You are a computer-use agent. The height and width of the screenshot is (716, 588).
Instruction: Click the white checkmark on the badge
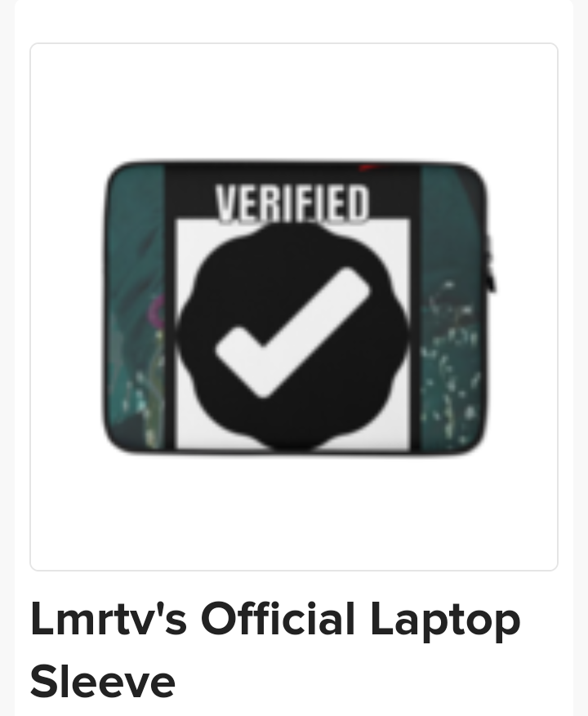click(292, 332)
